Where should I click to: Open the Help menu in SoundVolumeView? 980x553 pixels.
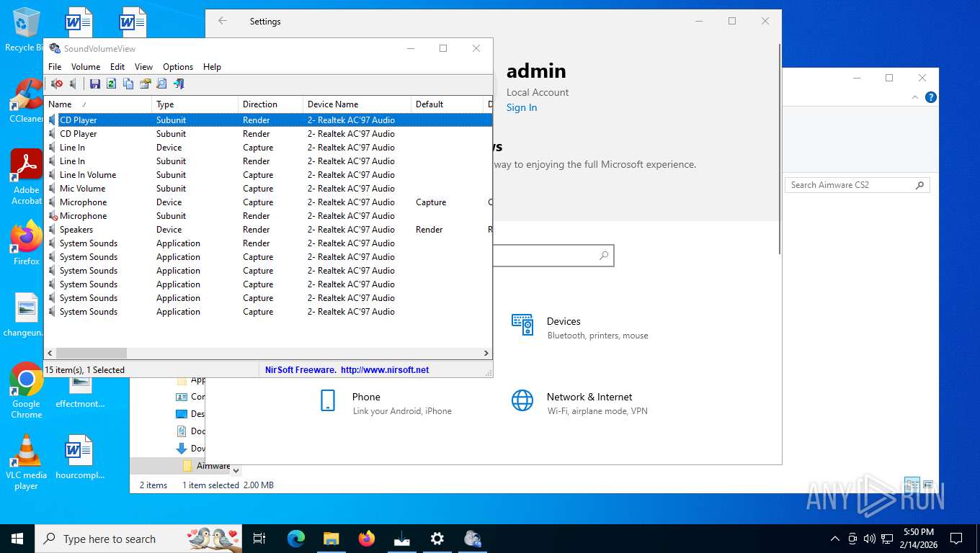tap(212, 67)
